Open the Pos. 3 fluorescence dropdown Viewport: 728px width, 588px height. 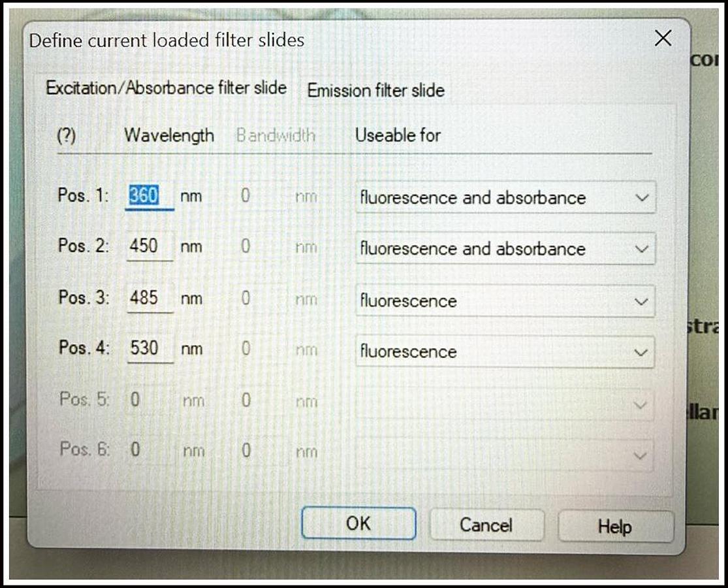[505, 301]
